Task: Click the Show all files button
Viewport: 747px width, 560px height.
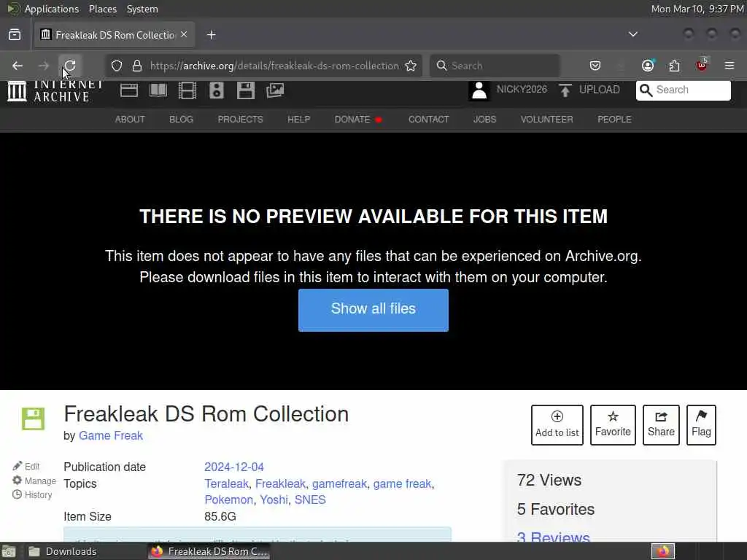Action: pyautogui.click(x=373, y=310)
